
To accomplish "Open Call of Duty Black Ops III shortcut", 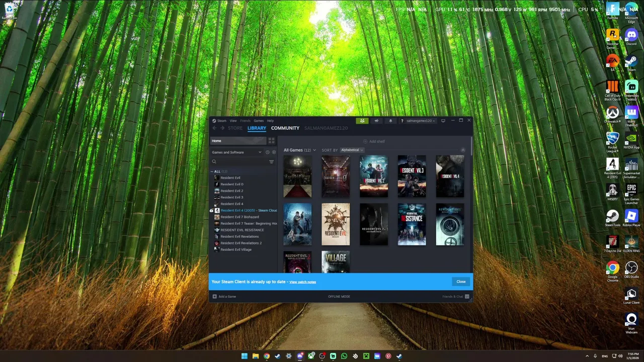I will pos(612,90).
